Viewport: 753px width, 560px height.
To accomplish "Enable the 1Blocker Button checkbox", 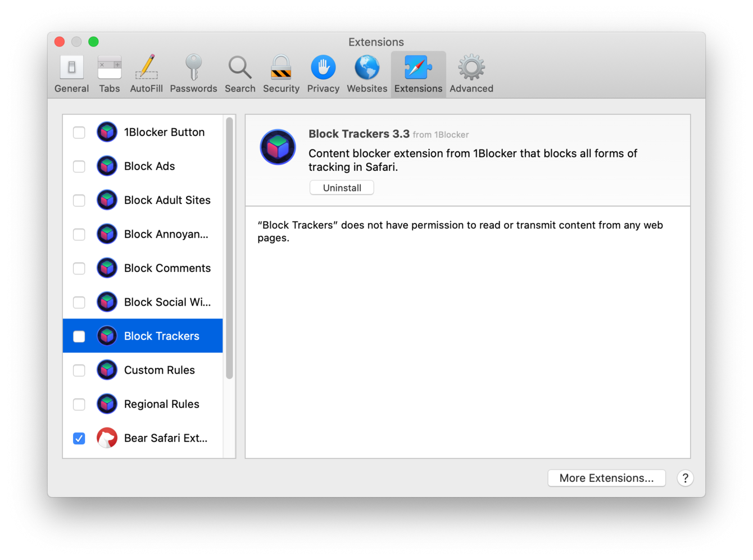I will (x=79, y=133).
